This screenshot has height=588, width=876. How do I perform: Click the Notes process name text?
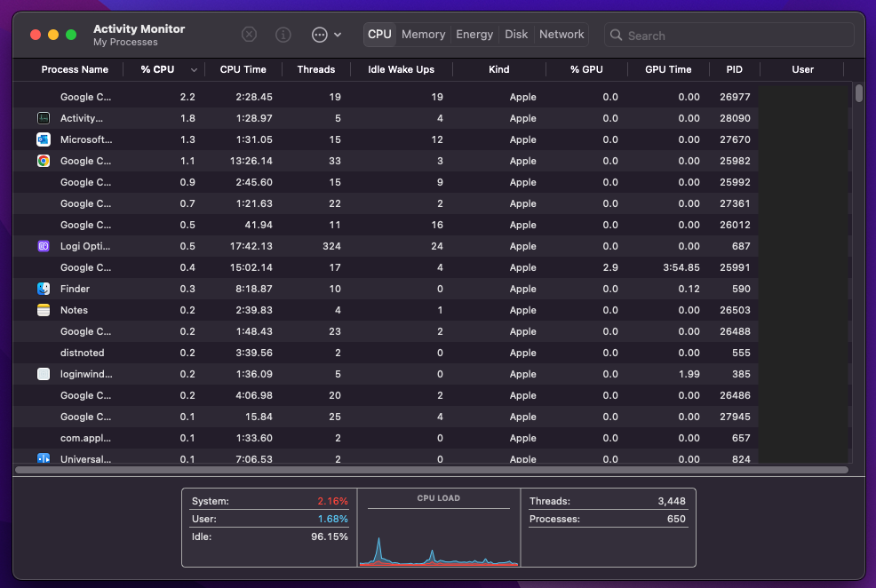(74, 310)
